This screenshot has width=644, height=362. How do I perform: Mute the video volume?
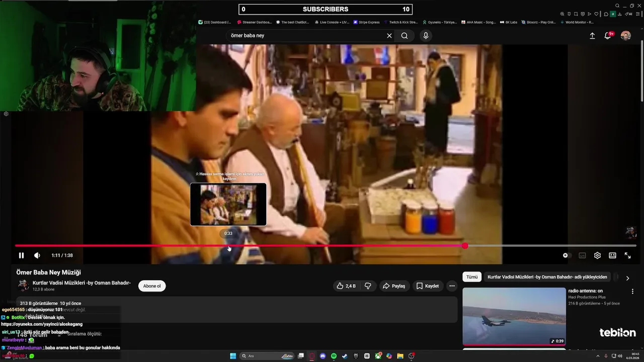pyautogui.click(x=37, y=255)
